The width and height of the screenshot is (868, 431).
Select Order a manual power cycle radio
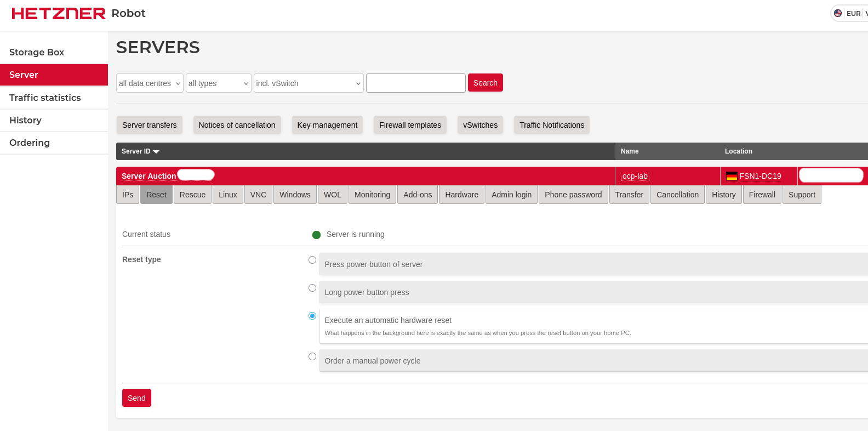click(312, 356)
